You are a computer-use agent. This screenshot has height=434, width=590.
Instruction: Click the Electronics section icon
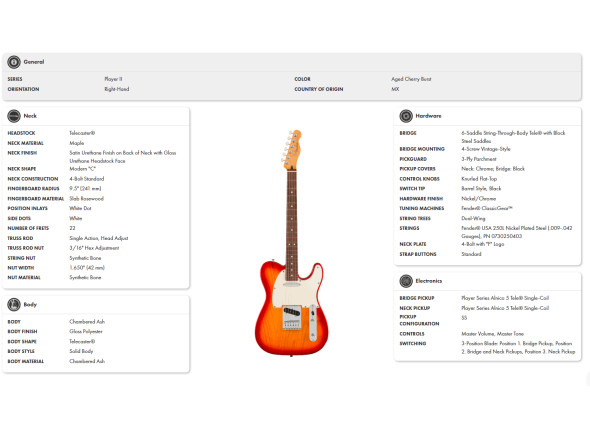pos(406,281)
